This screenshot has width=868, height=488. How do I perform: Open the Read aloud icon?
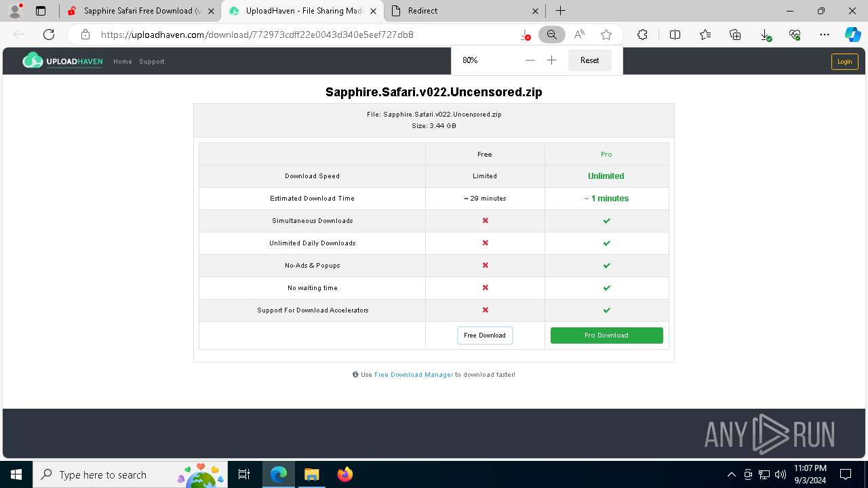pyautogui.click(x=579, y=35)
